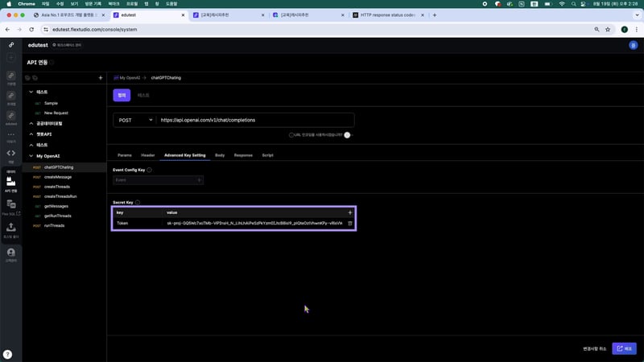Click the Secret Key info icon

(138, 203)
